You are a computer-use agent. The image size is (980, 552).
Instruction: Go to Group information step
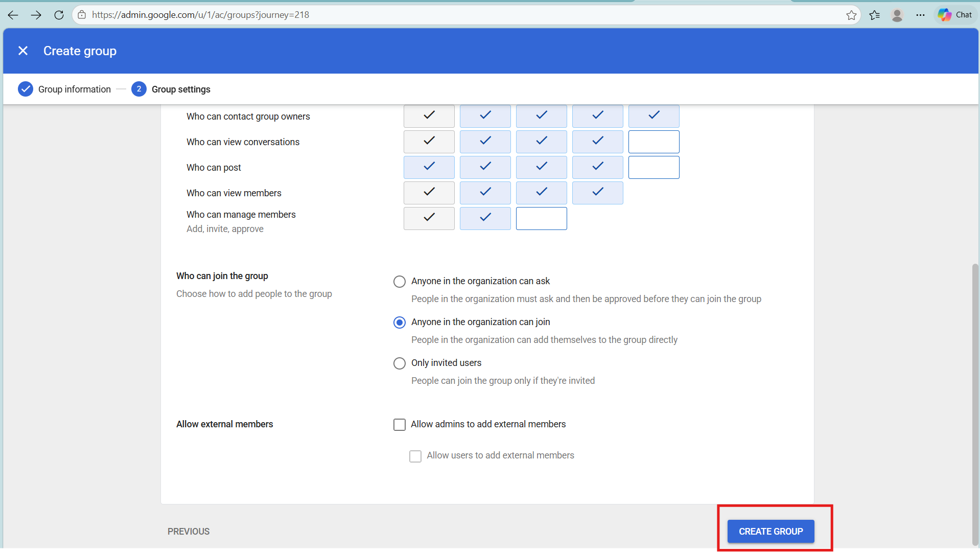click(x=64, y=89)
